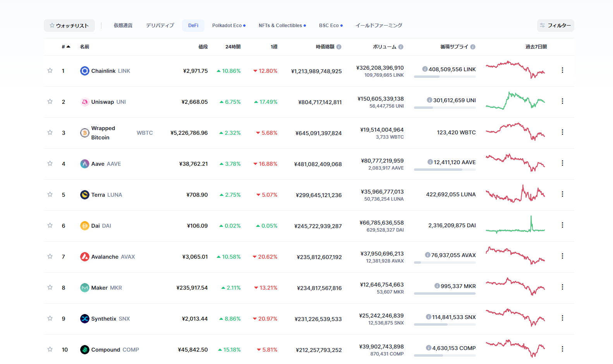613x364 pixels.
Task: Click the Avalanche coin logo
Action: [x=85, y=257]
